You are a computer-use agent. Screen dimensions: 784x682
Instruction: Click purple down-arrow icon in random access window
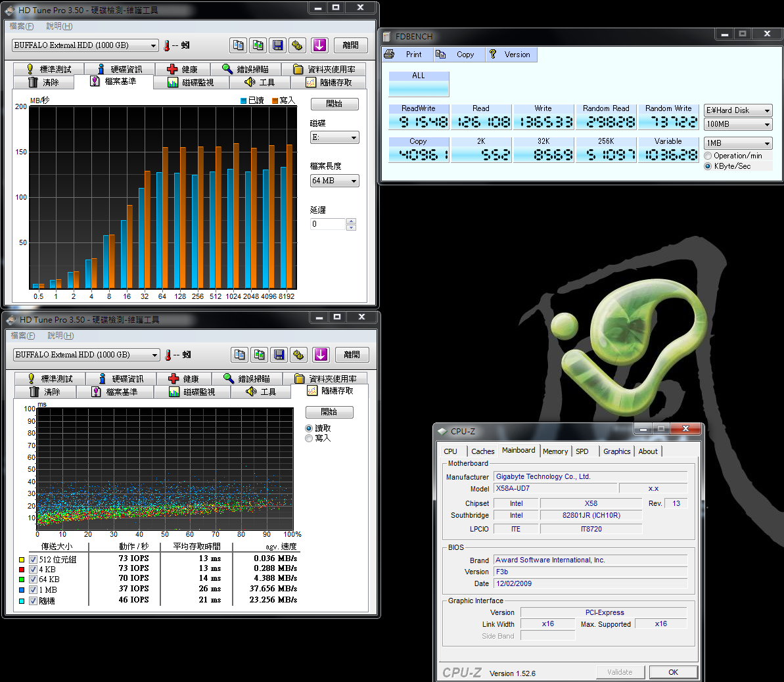[321, 355]
